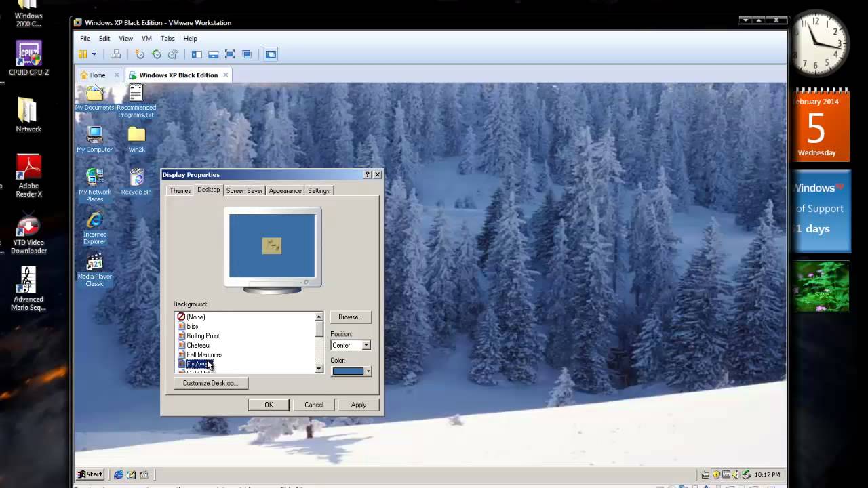Open the power options dropdown arrow in VMware toolbar
868x488 pixels.
click(94, 54)
